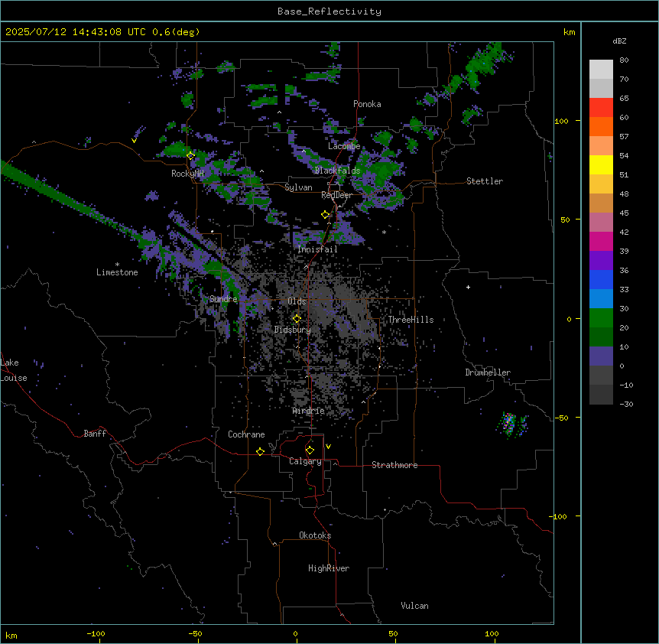The height and width of the screenshot is (644, 659).
Task: Click the white plus marker north of Drumheller
Action: click(468, 287)
